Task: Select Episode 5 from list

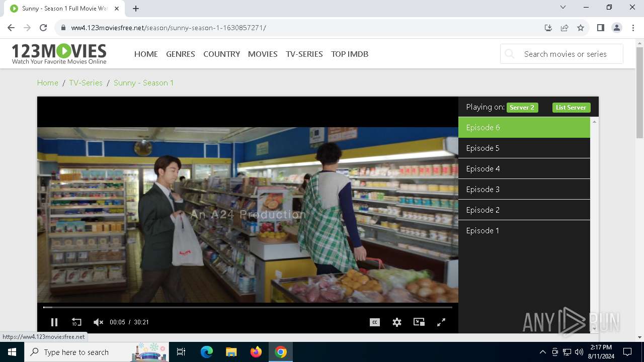Action: point(524,148)
